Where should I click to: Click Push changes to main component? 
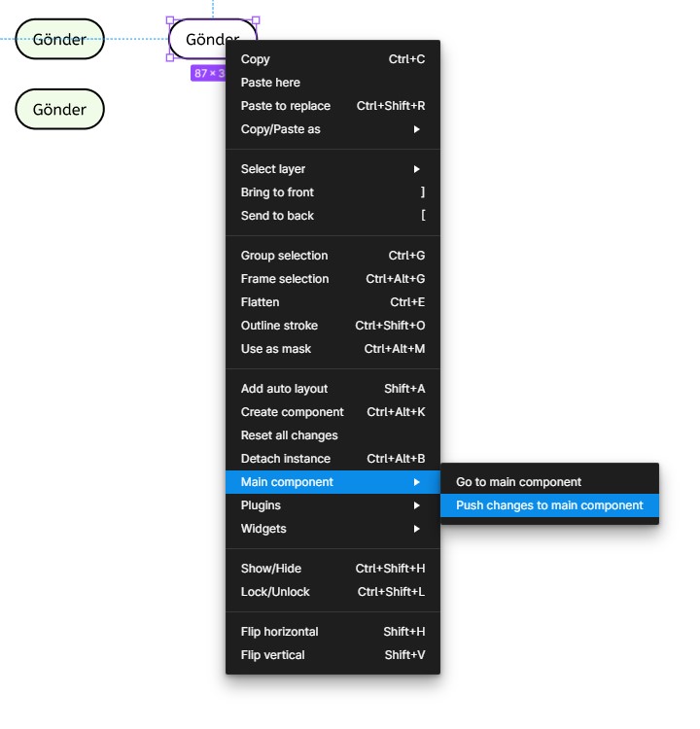click(x=549, y=505)
